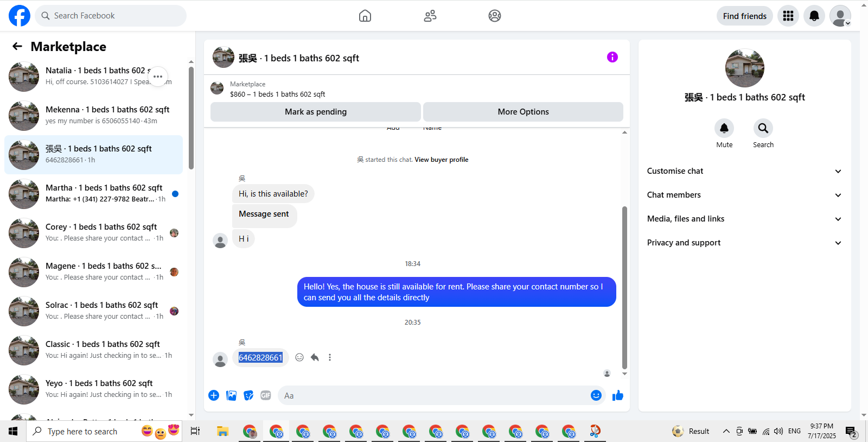Screen dimensions: 868x442
Task: Click the Hi, is this available? message
Action: [x=273, y=194]
